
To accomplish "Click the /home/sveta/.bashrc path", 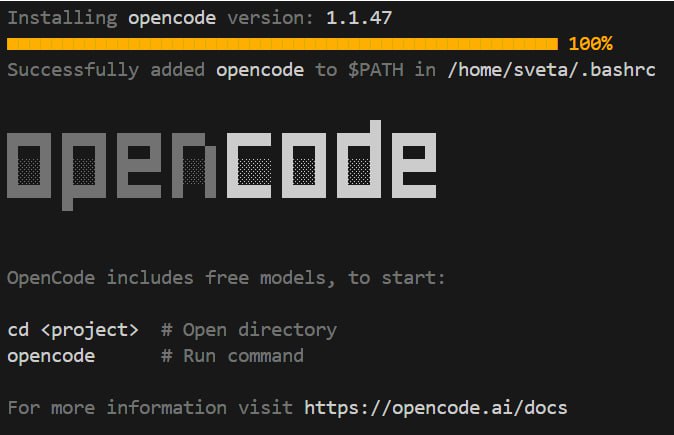I will [x=551, y=70].
